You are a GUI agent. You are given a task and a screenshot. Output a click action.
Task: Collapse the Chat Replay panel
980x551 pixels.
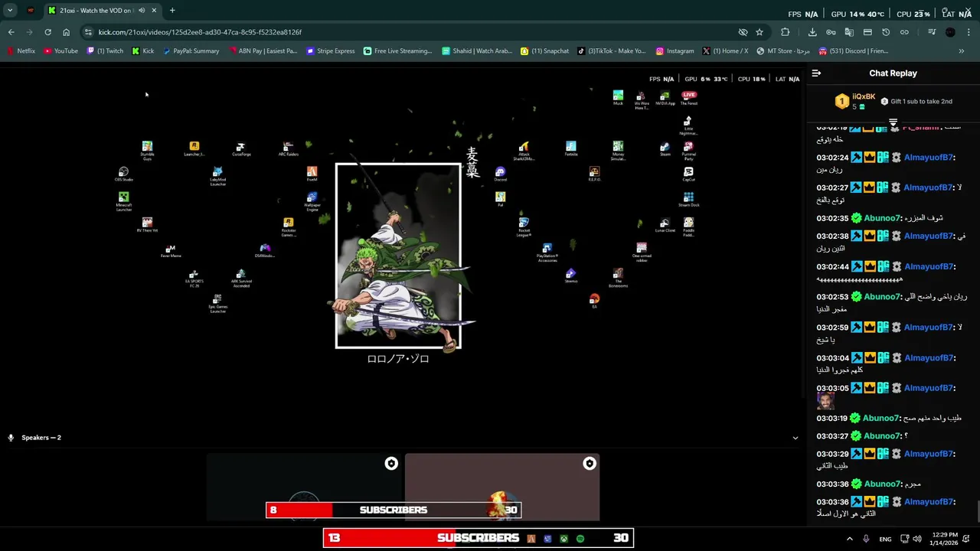point(816,73)
